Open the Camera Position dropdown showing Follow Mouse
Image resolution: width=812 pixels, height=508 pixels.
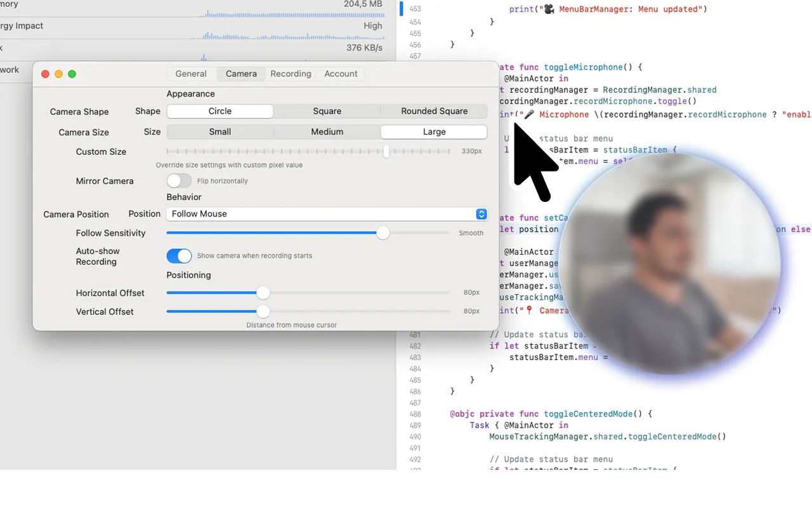(327, 214)
